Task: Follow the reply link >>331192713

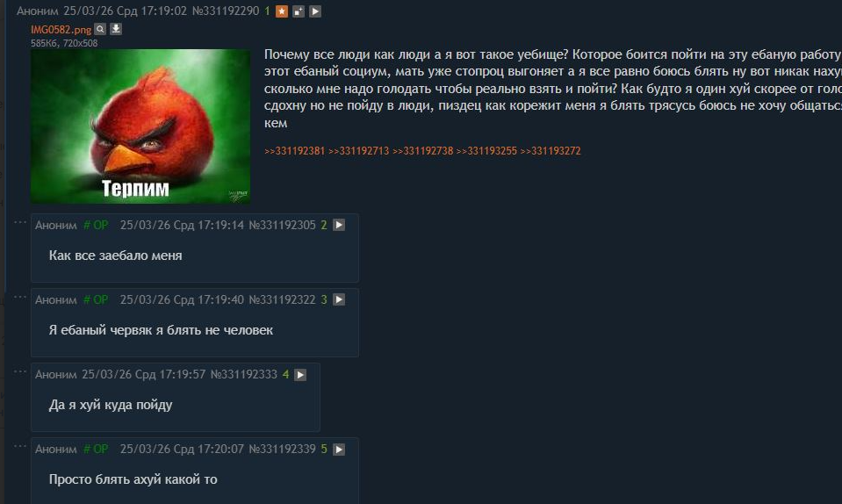Action: (x=359, y=151)
